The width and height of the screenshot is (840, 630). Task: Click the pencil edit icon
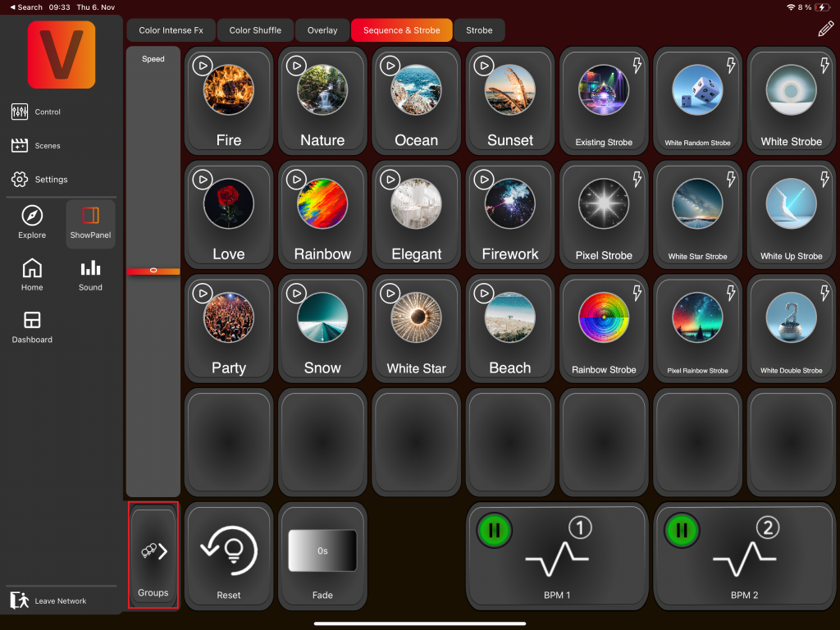click(825, 30)
